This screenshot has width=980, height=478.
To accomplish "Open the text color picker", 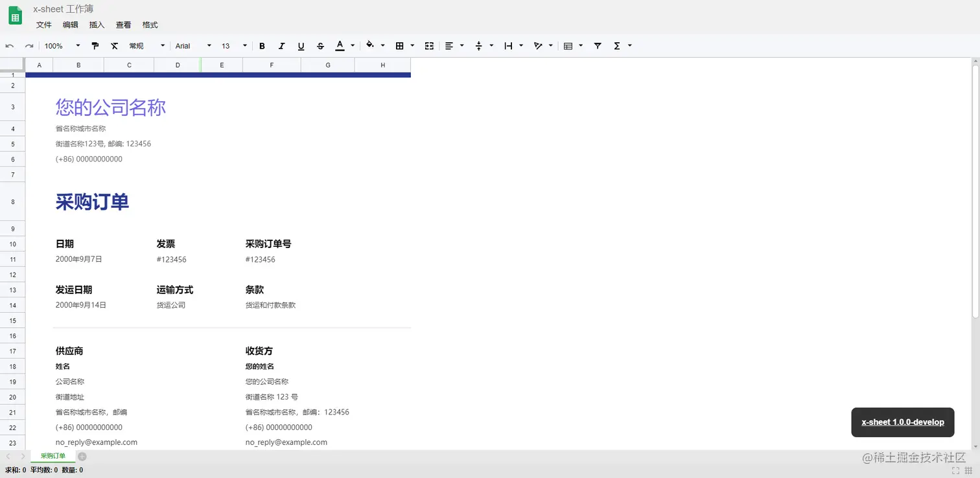I will pos(339,45).
